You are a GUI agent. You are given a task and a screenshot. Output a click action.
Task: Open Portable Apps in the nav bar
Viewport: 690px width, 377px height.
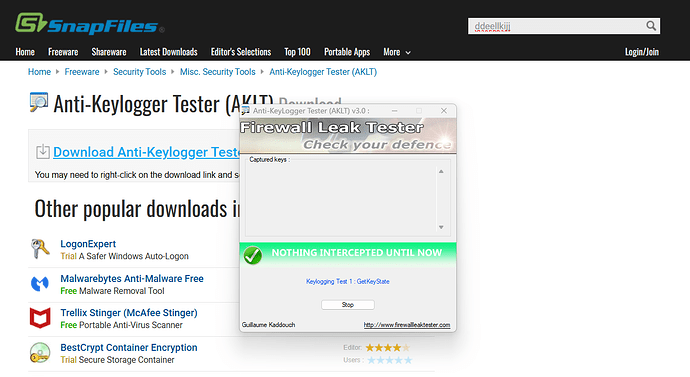347,52
